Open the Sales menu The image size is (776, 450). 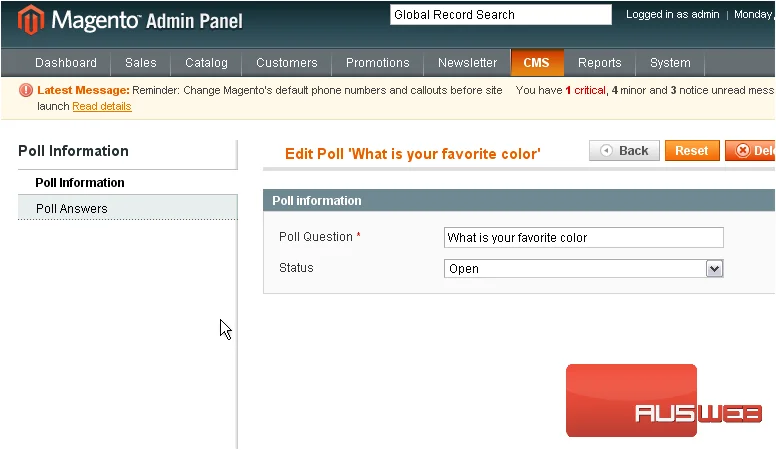tap(141, 63)
